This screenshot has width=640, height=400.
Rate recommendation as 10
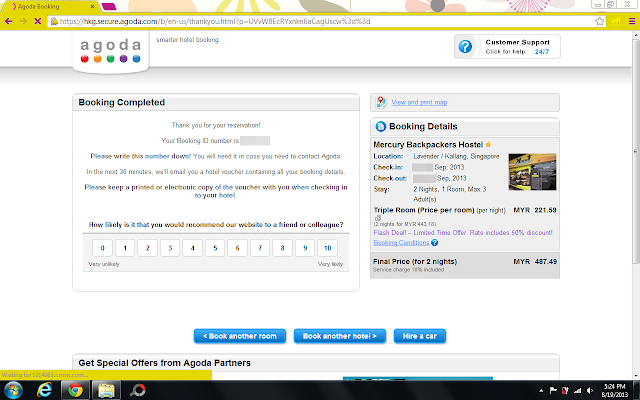(327, 248)
